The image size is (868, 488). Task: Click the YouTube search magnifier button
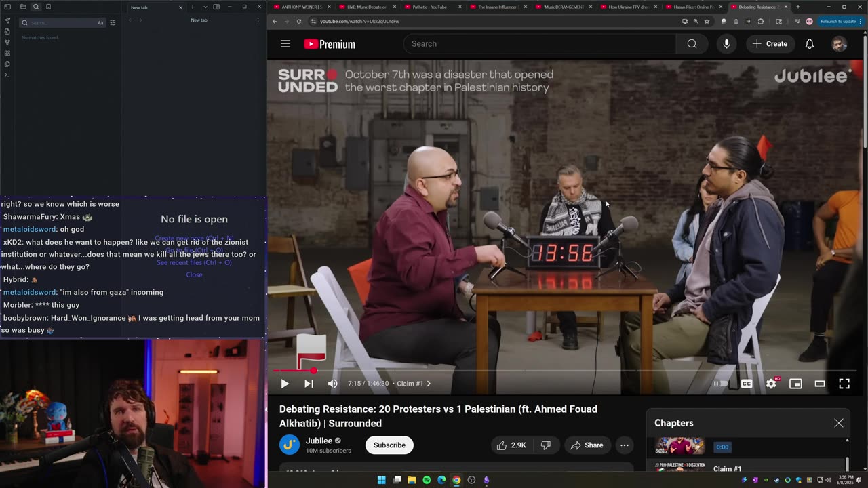click(692, 43)
